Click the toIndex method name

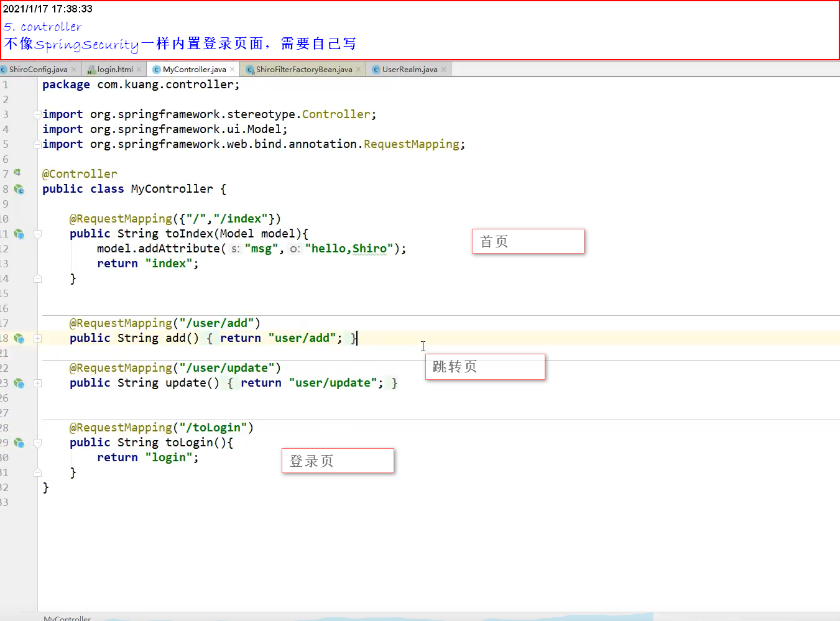(x=189, y=234)
